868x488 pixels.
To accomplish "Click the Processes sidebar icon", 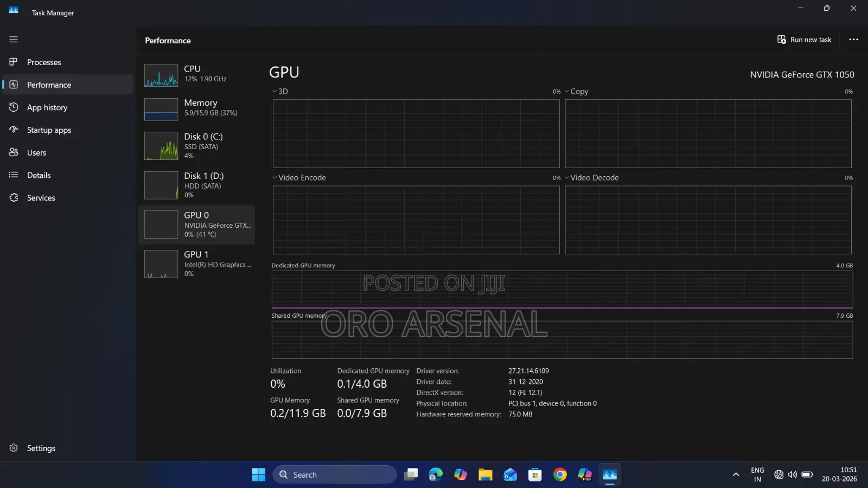I will click(14, 62).
